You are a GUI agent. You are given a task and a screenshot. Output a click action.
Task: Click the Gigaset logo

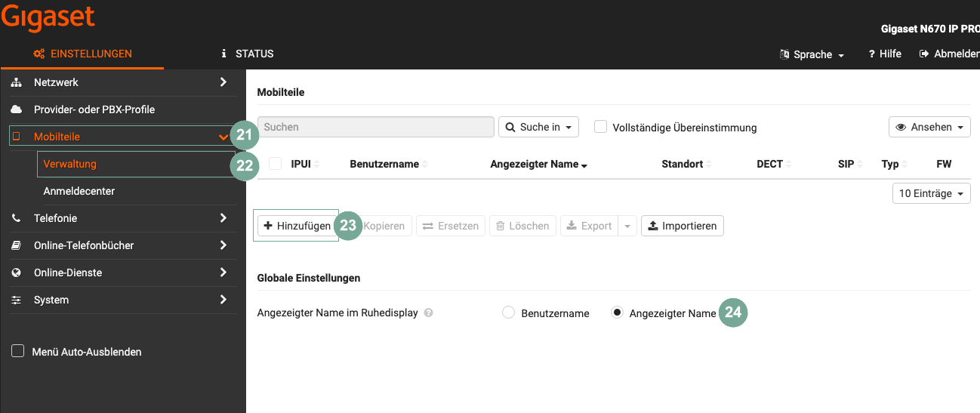[48, 17]
